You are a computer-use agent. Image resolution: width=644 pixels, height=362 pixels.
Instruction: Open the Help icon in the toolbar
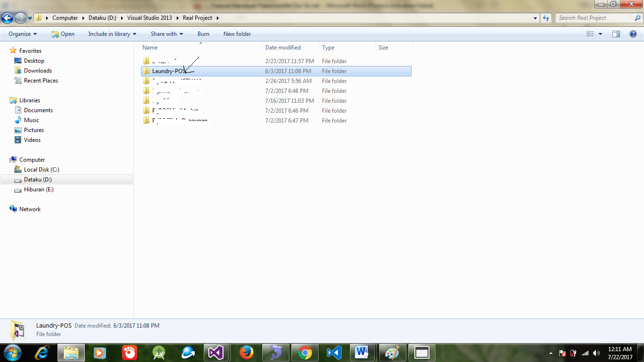click(x=634, y=33)
